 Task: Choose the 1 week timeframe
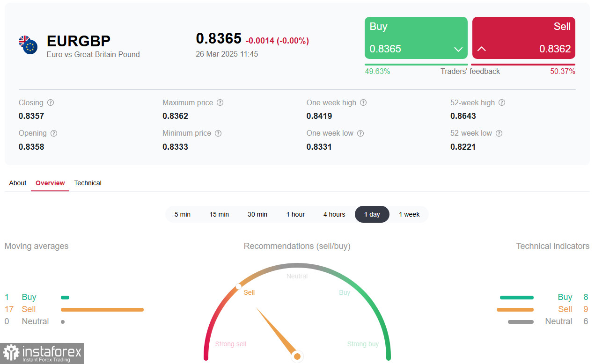tap(409, 214)
